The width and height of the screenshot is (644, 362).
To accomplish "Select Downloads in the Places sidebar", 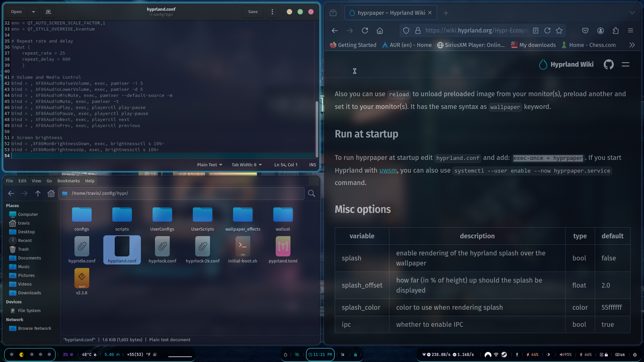I will pos(30,293).
